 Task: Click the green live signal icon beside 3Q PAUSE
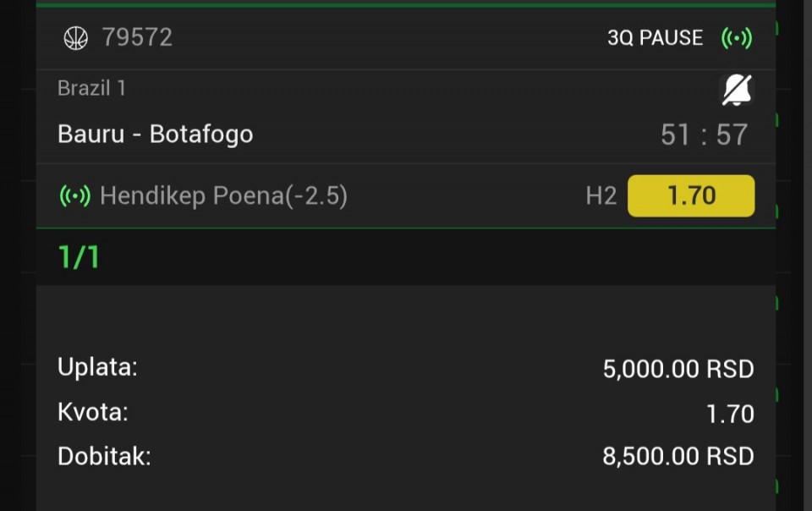[x=736, y=38]
